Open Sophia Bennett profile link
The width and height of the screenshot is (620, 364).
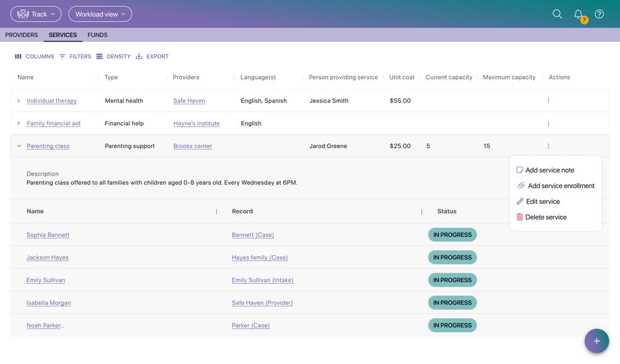pos(48,235)
